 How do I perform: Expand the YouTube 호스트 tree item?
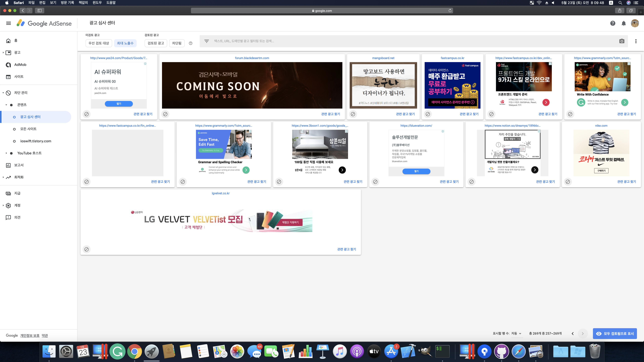tap(6, 153)
